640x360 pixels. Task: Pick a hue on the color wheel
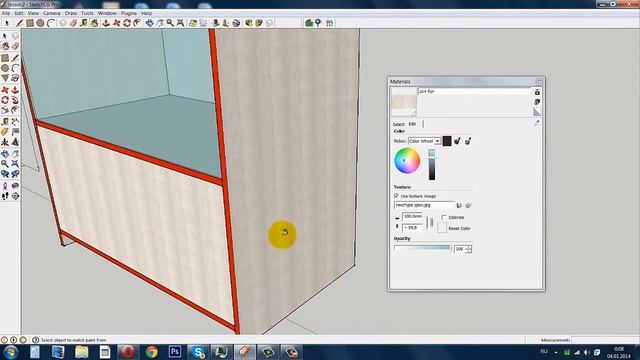click(407, 160)
